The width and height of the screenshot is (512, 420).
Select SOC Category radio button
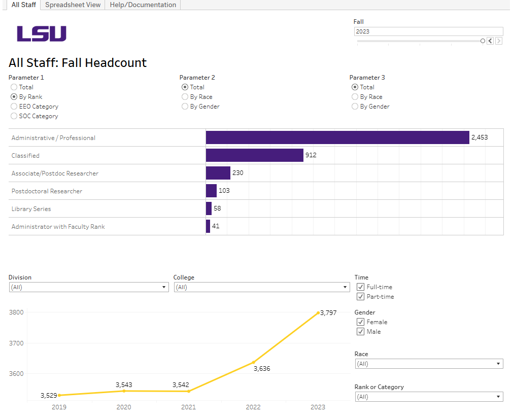14,116
